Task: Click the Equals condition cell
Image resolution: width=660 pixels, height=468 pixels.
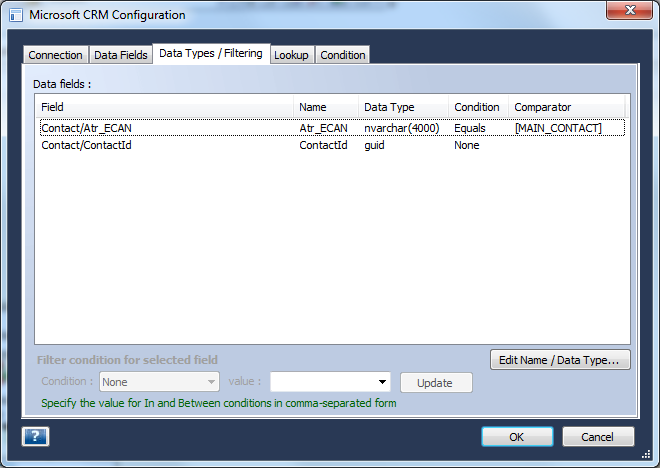Action: (470, 128)
